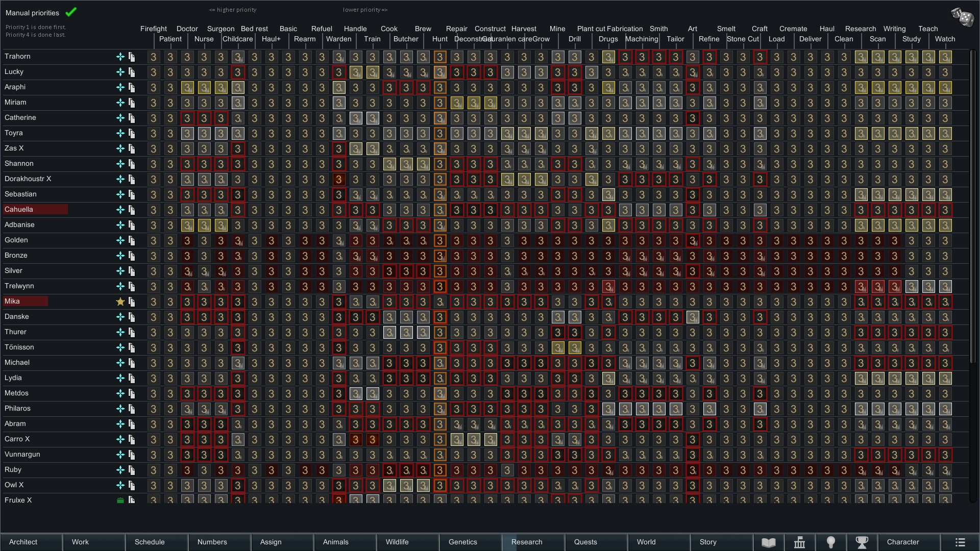This screenshot has height=551, width=980.
Task: Click Trahorn's Firefight priority box
Action: pos(154,57)
